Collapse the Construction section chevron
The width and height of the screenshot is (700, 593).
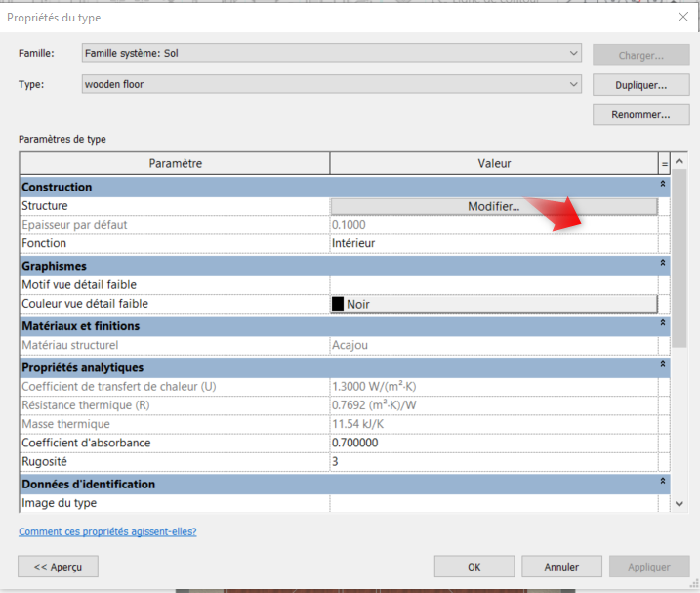click(x=664, y=185)
